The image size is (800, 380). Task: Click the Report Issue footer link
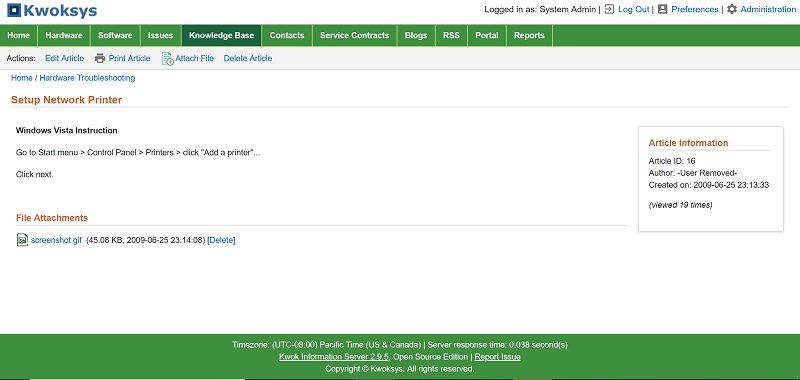click(x=497, y=357)
